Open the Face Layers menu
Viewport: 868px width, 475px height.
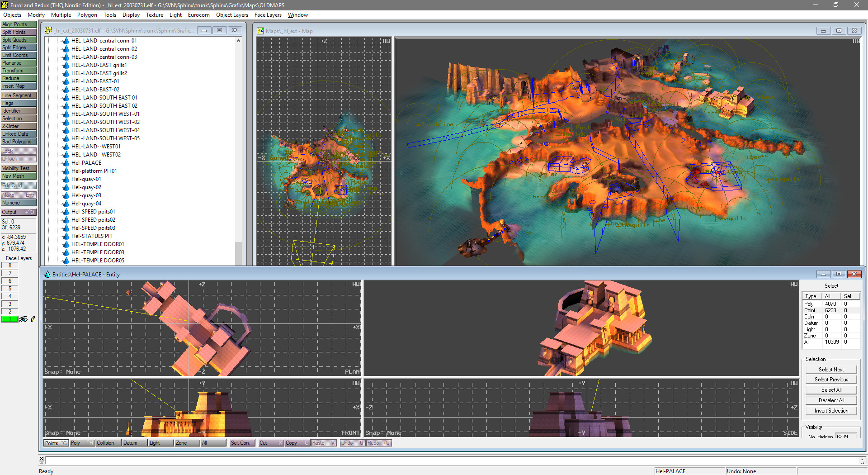268,15
